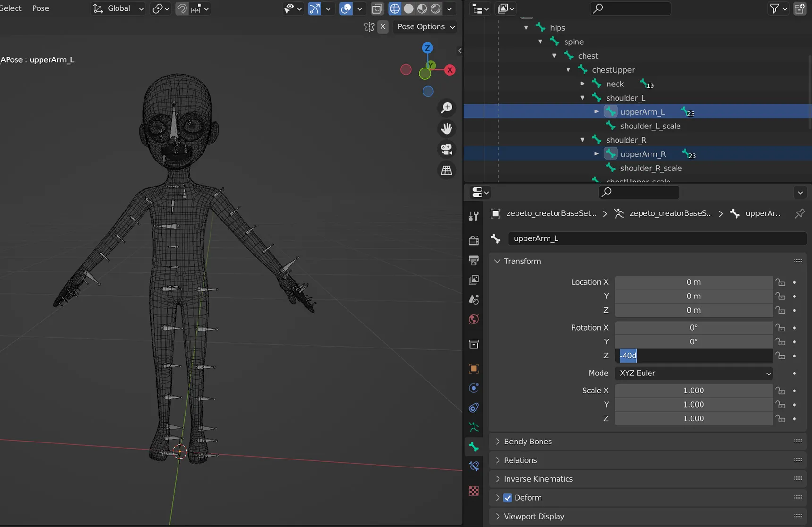Open the Bone Constraints properties tab
This screenshot has height=527, width=812.
pyautogui.click(x=474, y=467)
